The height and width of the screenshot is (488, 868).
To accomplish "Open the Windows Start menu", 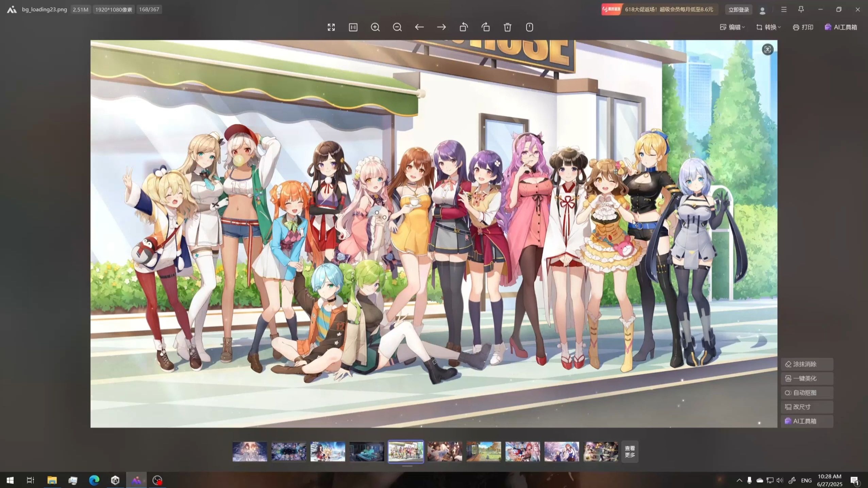I will point(10,480).
